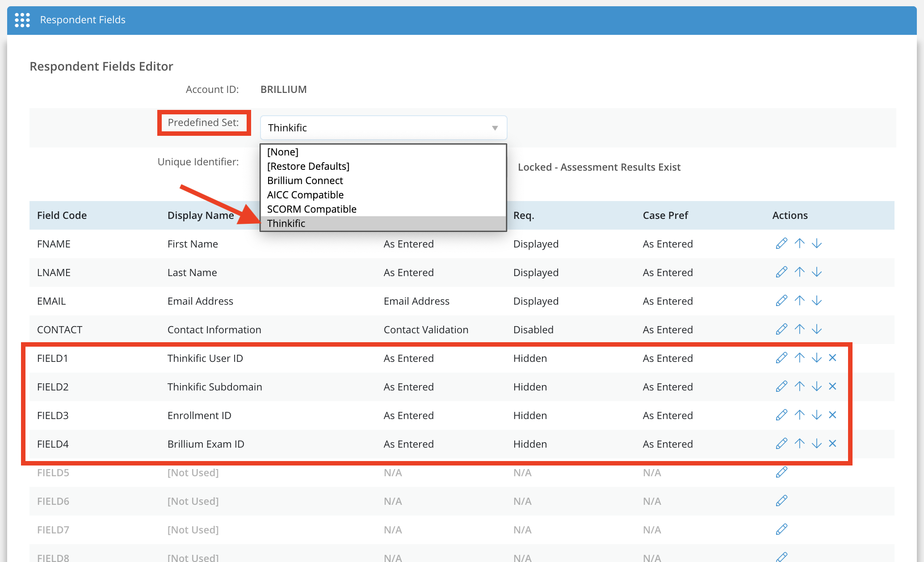Select AICC Compatible predefined set
The width and height of the screenshot is (924, 562).
383,195
